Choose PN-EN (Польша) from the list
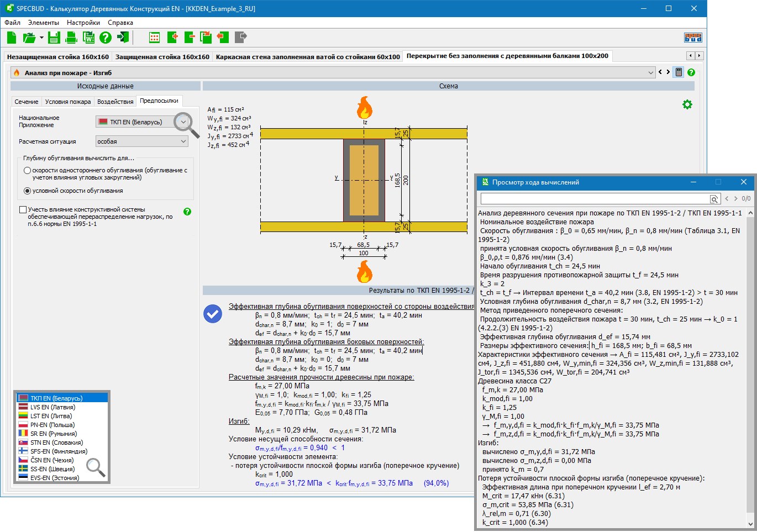 (x=52, y=425)
